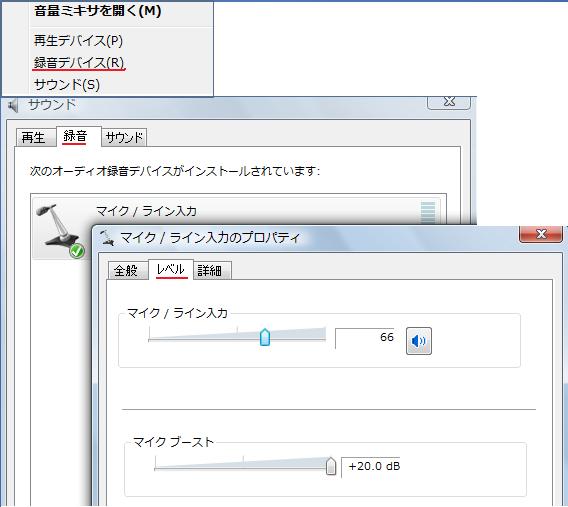Click the green checkmark default device badge
Image resolution: width=568 pixels, height=507 pixels.
[x=77, y=251]
